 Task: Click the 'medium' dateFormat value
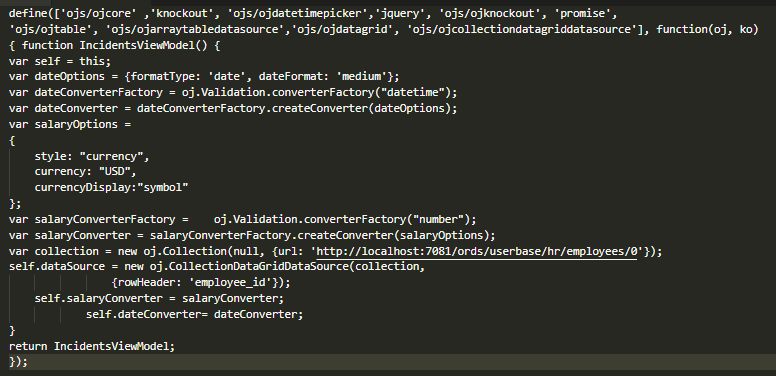click(x=361, y=77)
